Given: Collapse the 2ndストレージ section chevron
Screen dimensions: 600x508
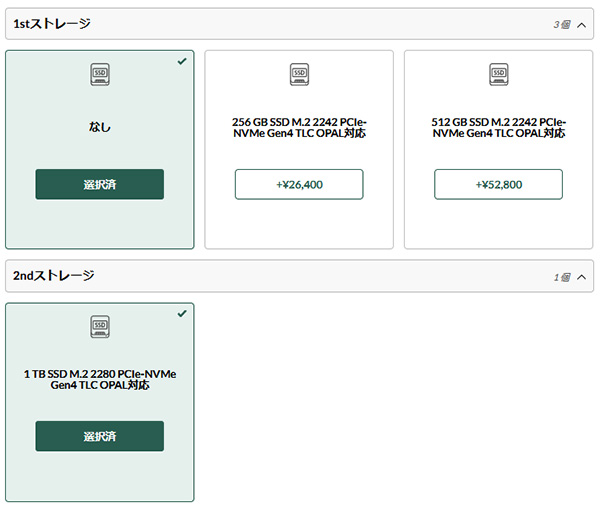Looking at the screenshot, I should [581, 277].
